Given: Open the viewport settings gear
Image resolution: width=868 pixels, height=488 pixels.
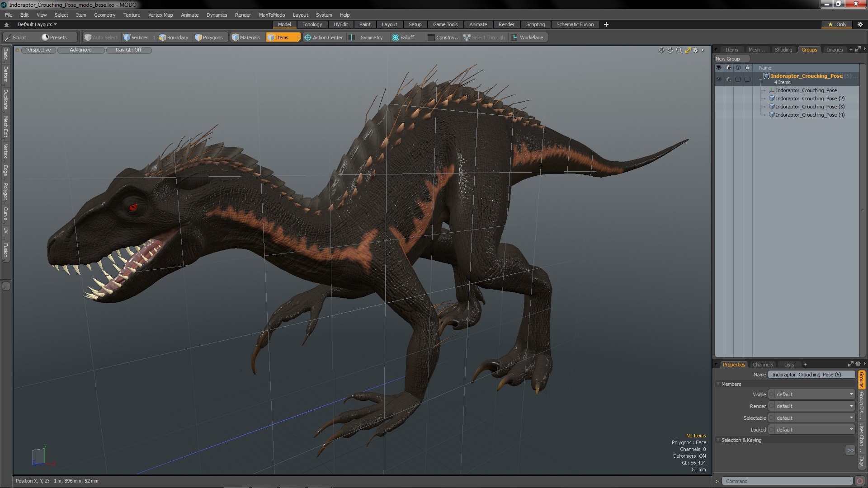Looking at the screenshot, I should [696, 50].
